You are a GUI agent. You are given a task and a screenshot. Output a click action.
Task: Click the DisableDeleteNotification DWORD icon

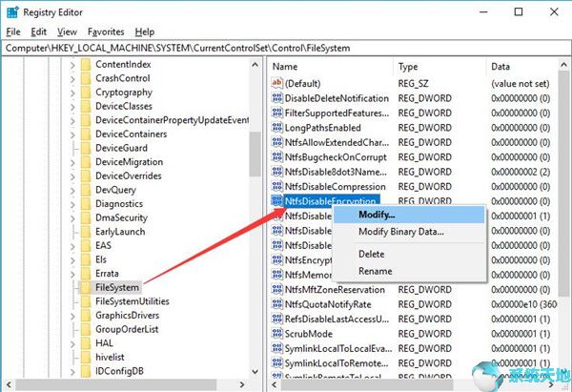coord(276,98)
